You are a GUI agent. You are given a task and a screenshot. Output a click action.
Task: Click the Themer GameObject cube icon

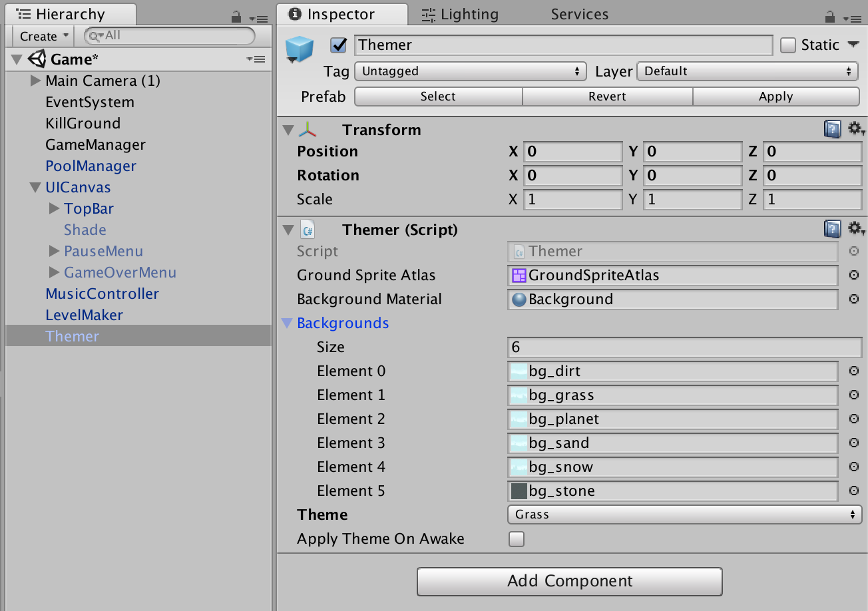point(300,51)
